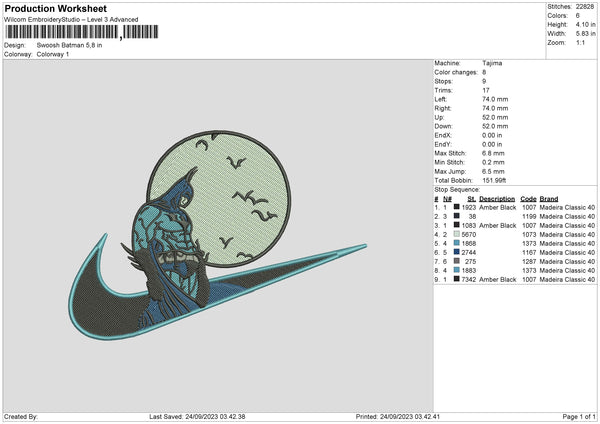The image size is (600, 424).
Task: Click the Left value 74.0 mm
Action: point(495,99)
